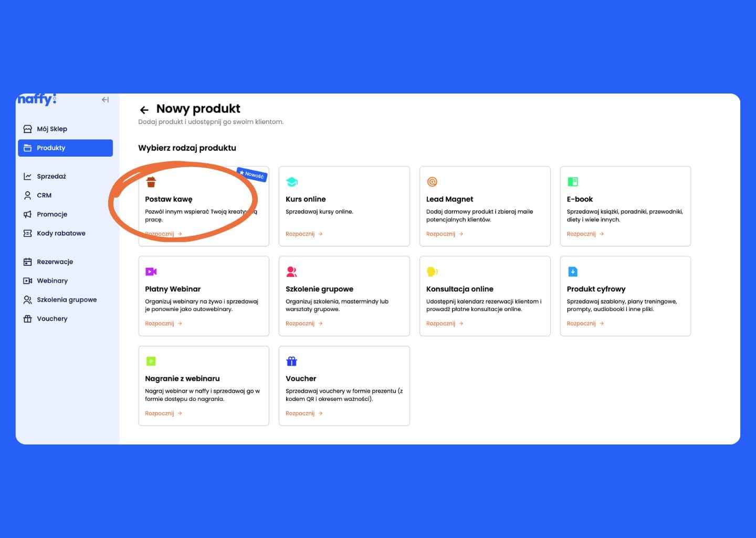This screenshot has width=756, height=538.
Task: Select the Postaw kawę card title
Action: coord(169,199)
